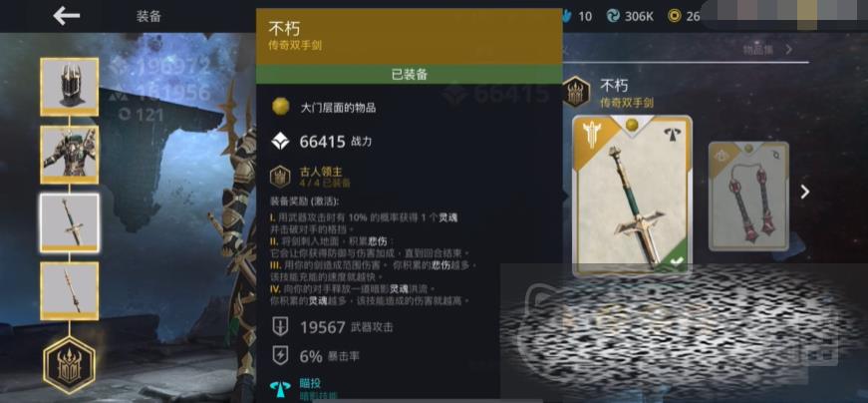The width and height of the screenshot is (868, 403).
Task: Open the 古人领主 set bonus emblem
Action: [x=280, y=177]
